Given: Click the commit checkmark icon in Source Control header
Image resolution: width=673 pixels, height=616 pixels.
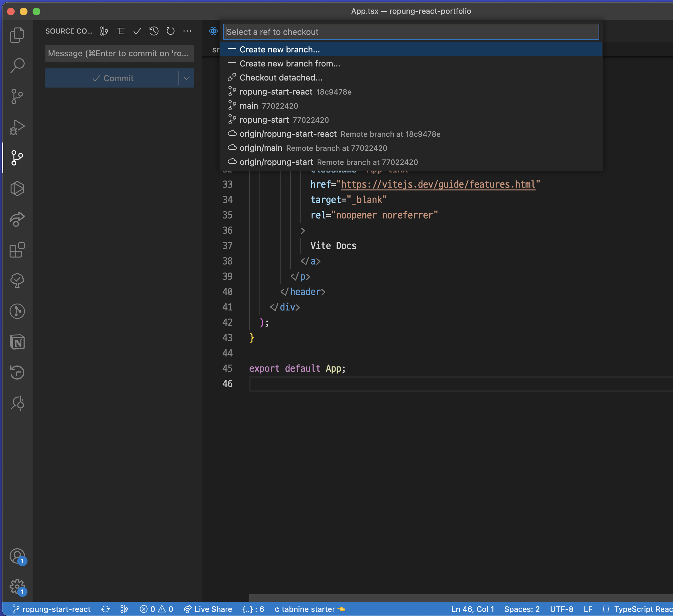Looking at the screenshot, I should click(137, 31).
